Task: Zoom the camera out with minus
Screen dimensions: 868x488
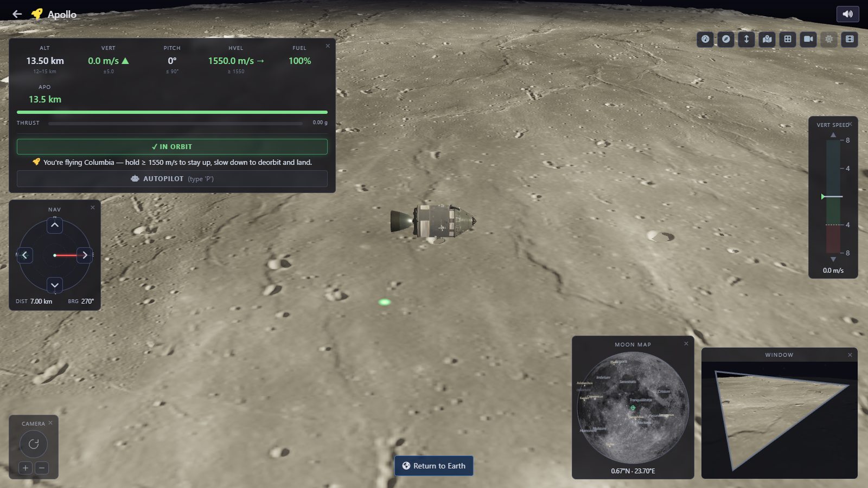Action: click(x=42, y=468)
